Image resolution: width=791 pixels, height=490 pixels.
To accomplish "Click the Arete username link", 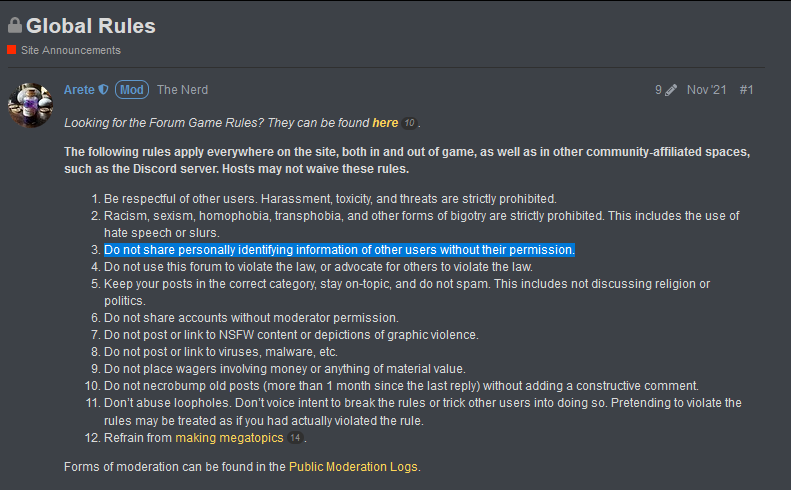I will tap(79, 90).
